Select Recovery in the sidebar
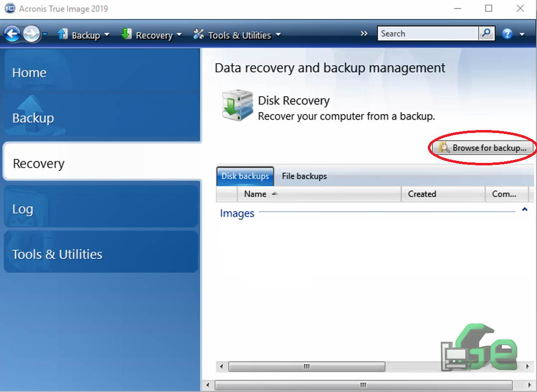The image size is (537, 392). pyautogui.click(x=103, y=162)
